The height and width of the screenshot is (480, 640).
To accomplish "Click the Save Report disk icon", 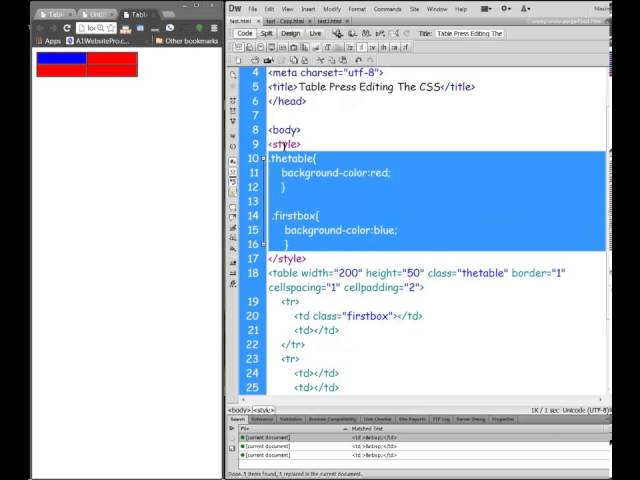I will click(232, 448).
